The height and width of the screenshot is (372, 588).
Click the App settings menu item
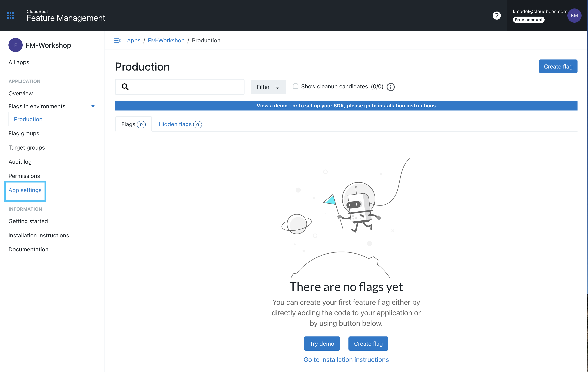[x=25, y=190]
